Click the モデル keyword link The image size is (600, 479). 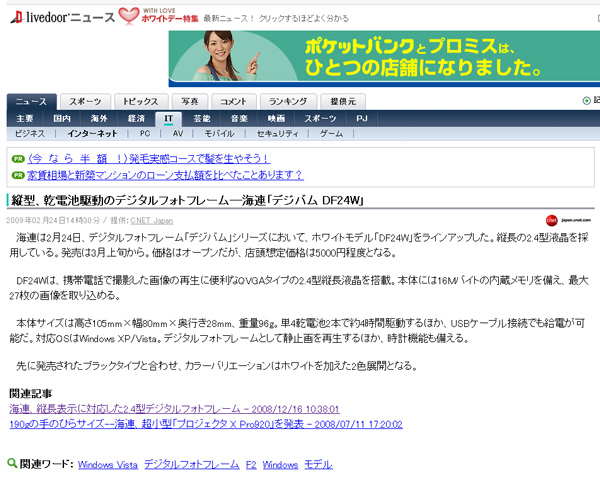pos(318,465)
